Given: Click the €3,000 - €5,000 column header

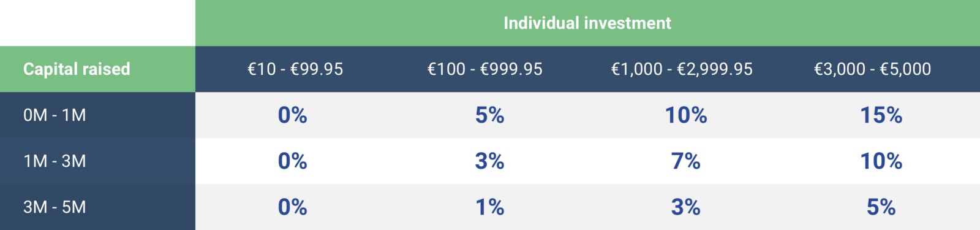Looking at the screenshot, I should coord(872,69).
